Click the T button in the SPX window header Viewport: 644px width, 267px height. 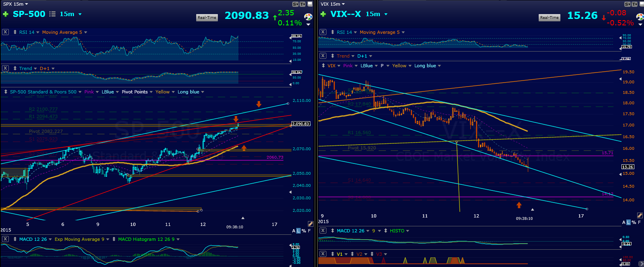[302, 4]
